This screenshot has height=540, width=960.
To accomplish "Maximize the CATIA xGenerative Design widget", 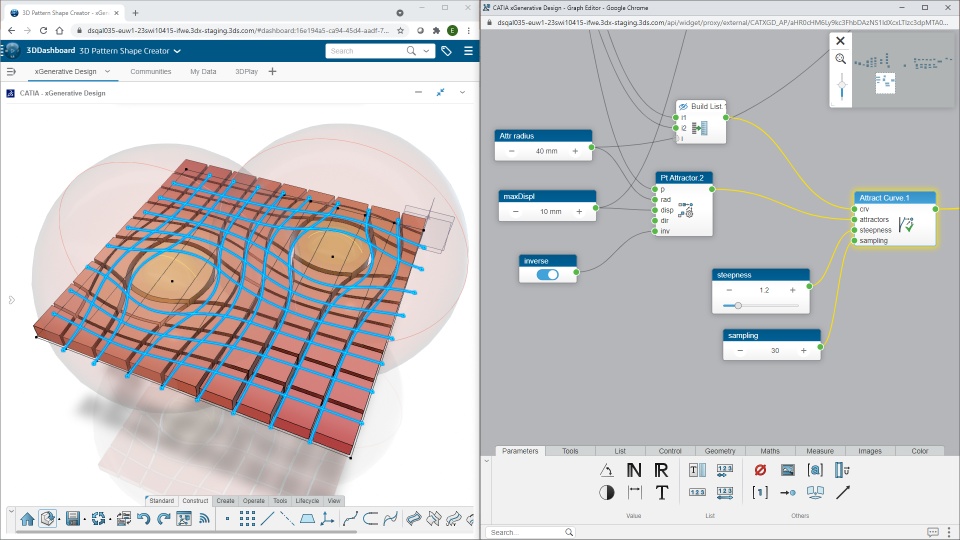I will [440, 92].
